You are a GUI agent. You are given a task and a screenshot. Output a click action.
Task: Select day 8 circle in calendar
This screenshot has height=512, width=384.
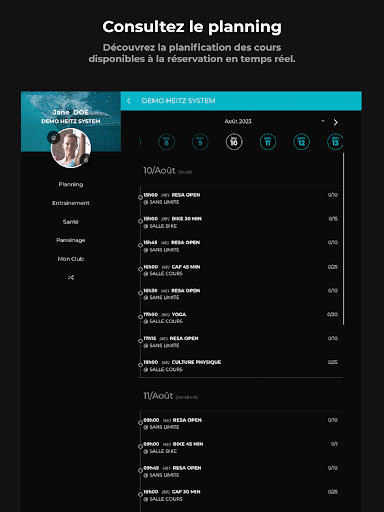pos(166,142)
